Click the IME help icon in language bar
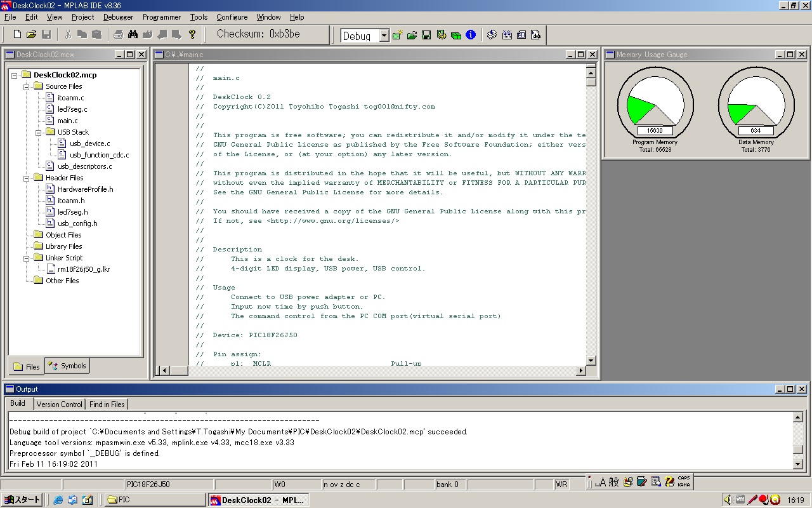 click(x=669, y=482)
